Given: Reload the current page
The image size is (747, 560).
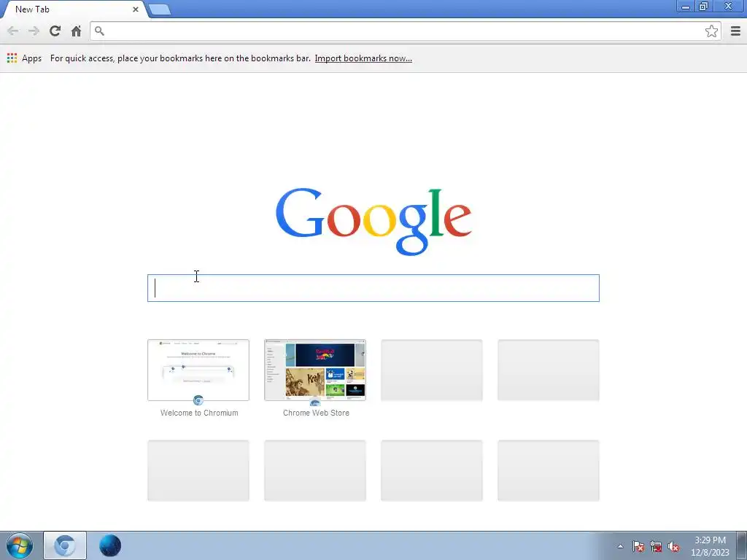Looking at the screenshot, I should point(55,31).
